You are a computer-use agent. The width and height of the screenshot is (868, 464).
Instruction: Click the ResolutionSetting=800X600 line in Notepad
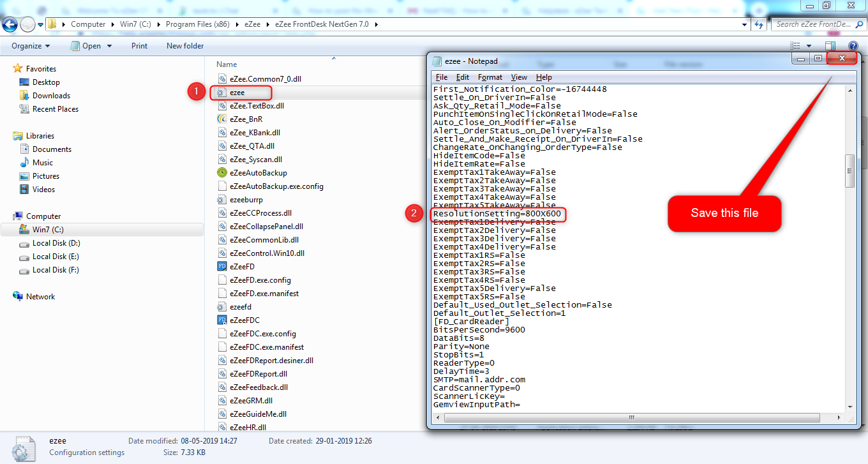(x=497, y=214)
